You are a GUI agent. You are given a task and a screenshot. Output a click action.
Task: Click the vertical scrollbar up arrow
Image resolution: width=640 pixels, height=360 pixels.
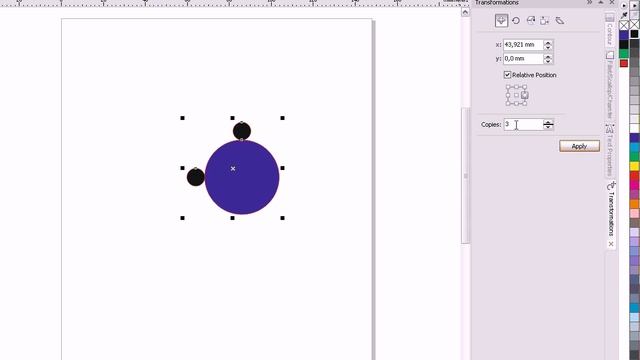click(465, 12)
